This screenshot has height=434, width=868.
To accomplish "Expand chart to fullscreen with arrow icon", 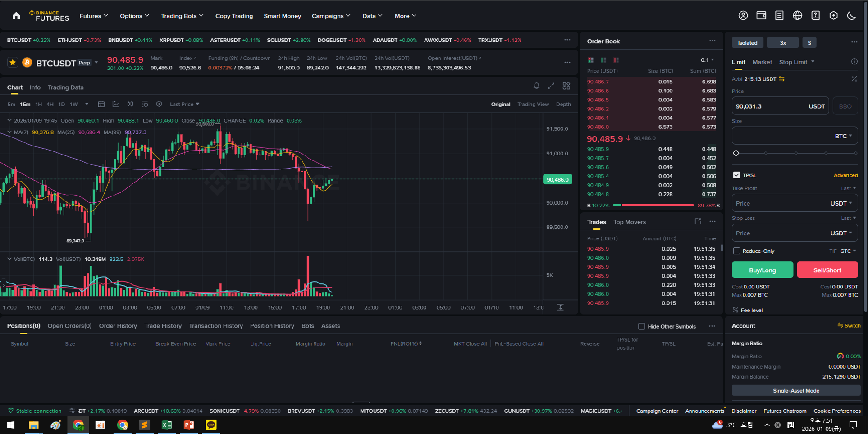I will 551,86.
